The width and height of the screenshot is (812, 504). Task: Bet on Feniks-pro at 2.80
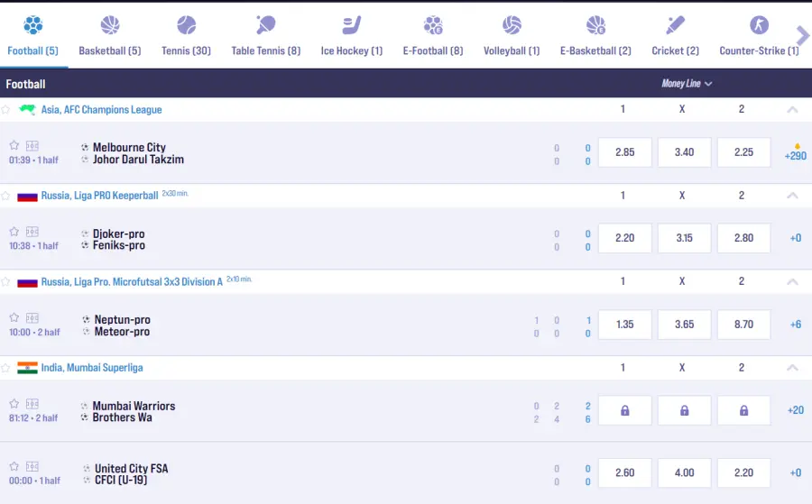[x=743, y=238]
